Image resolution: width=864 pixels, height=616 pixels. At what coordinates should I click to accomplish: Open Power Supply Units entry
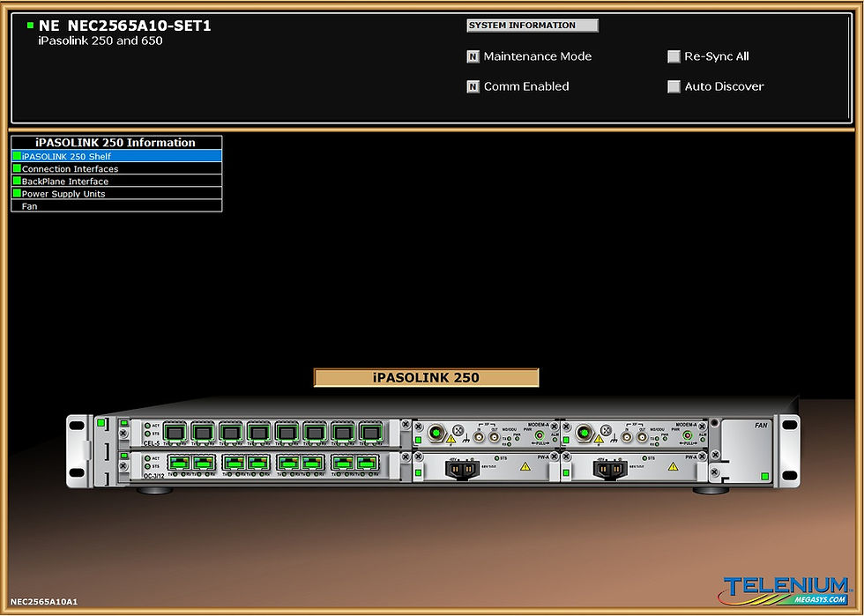tap(116, 193)
